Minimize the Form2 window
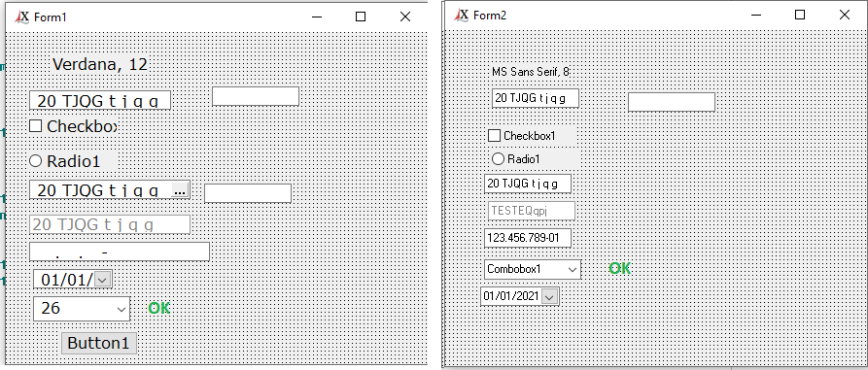 pyautogui.click(x=755, y=15)
